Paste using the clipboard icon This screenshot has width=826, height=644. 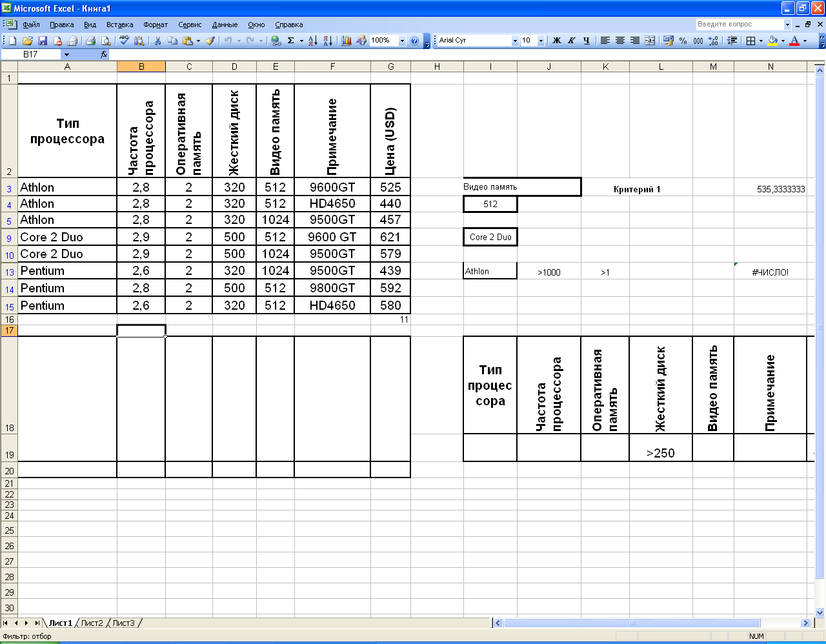point(188,41)
